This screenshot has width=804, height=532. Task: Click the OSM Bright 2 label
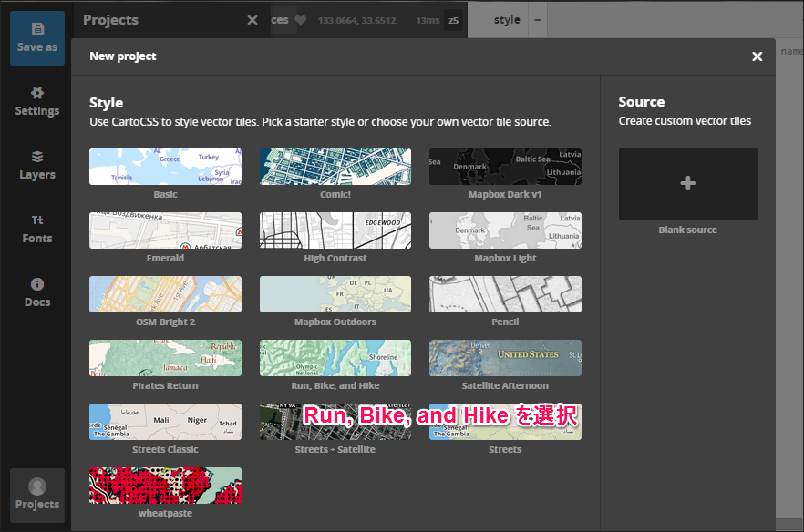click(x=165, y=322)
